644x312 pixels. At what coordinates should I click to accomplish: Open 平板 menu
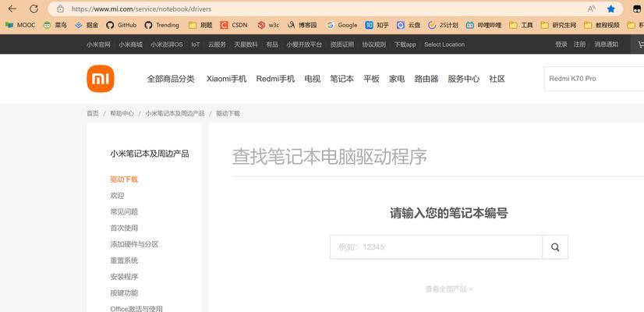tap(371, 79)
